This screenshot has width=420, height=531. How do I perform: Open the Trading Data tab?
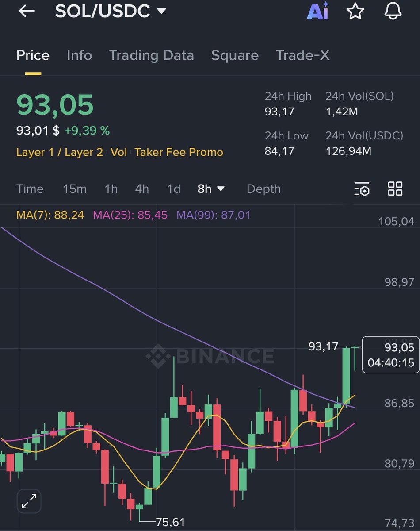pyautogui.click(x=151, y=55)
